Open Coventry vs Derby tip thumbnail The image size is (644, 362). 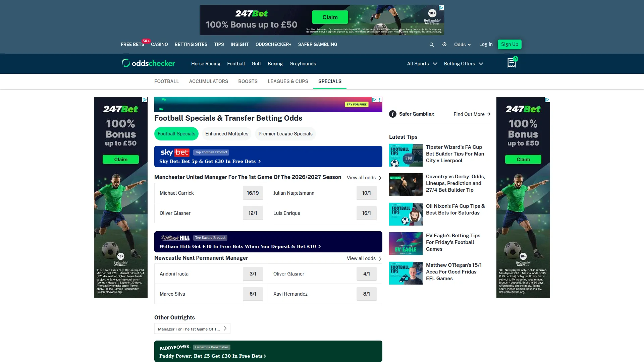click(406, 185)
